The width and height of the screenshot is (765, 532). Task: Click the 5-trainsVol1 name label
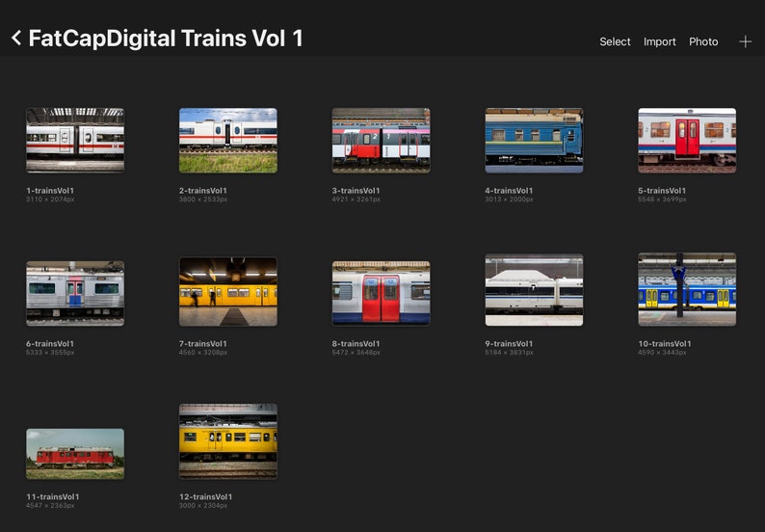click(662, 191)
